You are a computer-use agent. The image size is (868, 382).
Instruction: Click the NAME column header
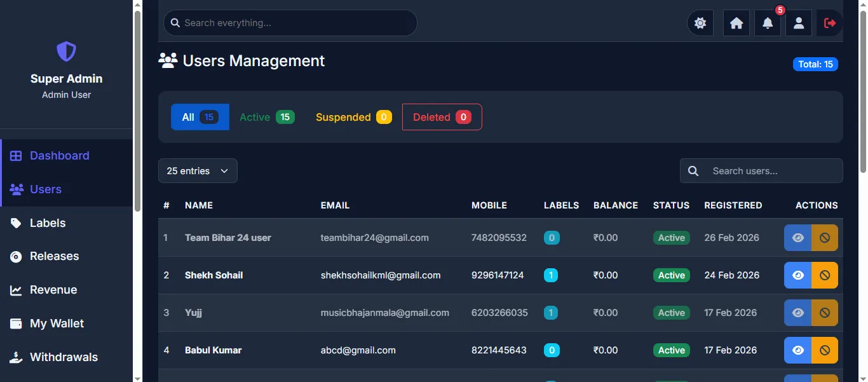[x=199, y=205]
